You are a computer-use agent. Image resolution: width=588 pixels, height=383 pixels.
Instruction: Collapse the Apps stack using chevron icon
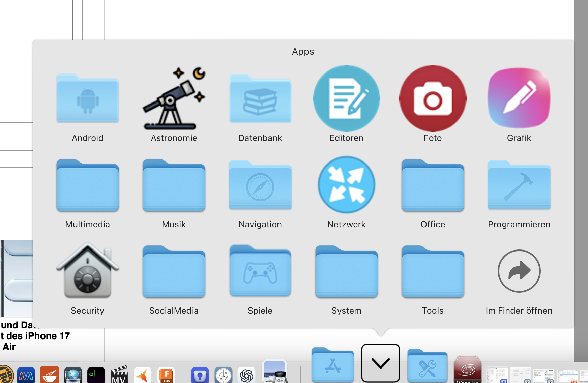pos(380,363)
